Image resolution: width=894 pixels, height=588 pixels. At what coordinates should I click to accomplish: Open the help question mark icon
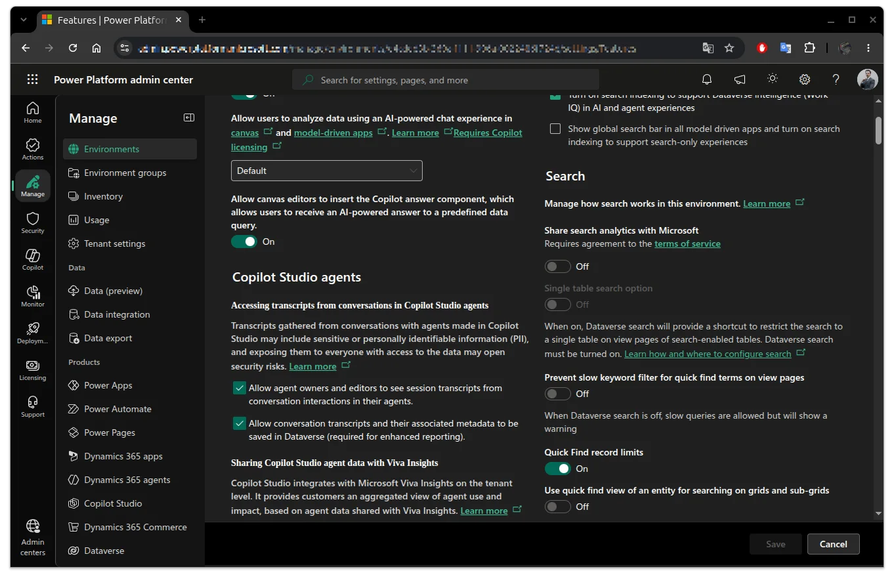tap(836, 79)
